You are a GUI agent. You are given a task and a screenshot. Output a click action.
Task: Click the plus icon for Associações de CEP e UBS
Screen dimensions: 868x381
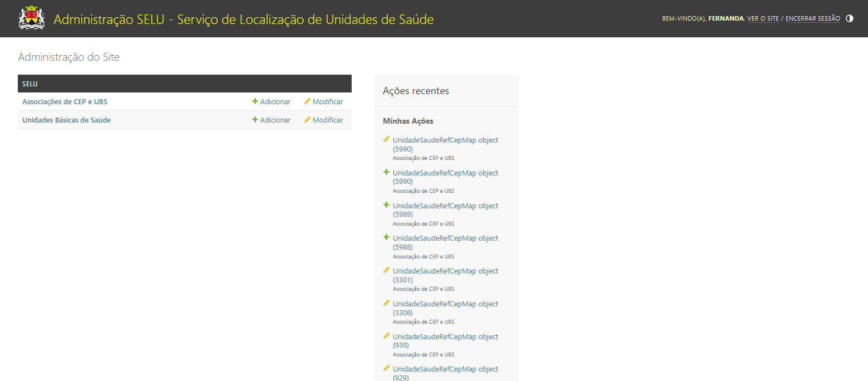point(255,101)
